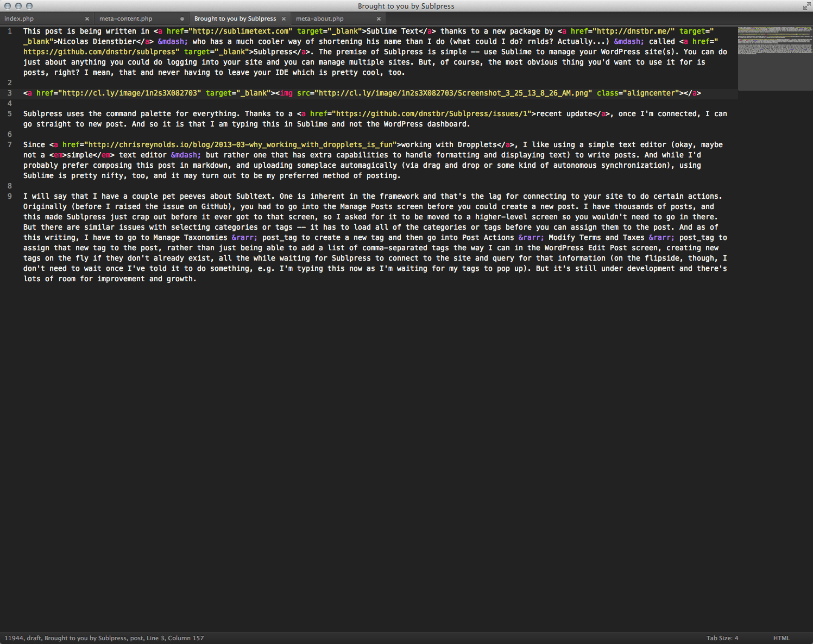Click the words "comma-separated tags"
Viewport: 813px width, 644px height.
click(406, 248)
